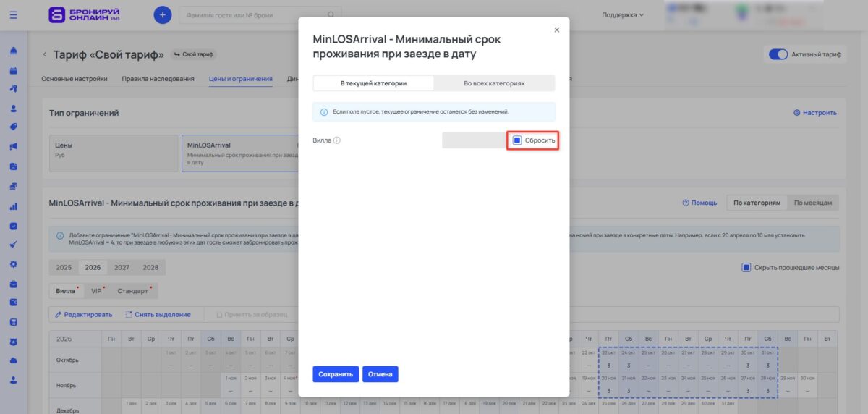Viewport: 868px width, 414px height.
Task: Select the Цены restriction type card
Action: 114,153
